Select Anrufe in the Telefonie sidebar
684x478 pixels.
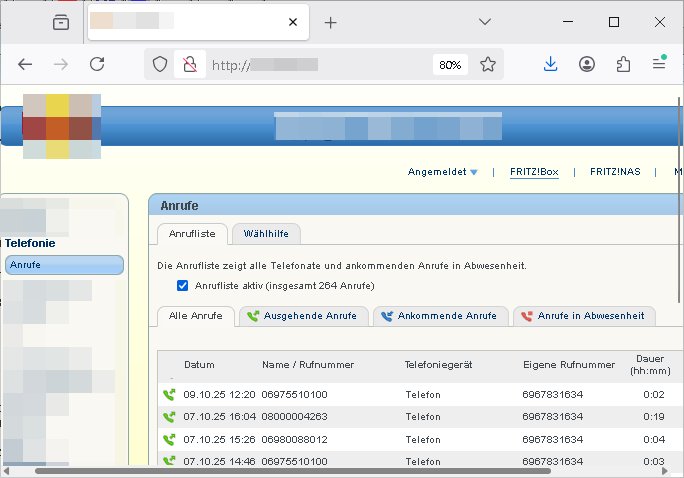[64, 265]
